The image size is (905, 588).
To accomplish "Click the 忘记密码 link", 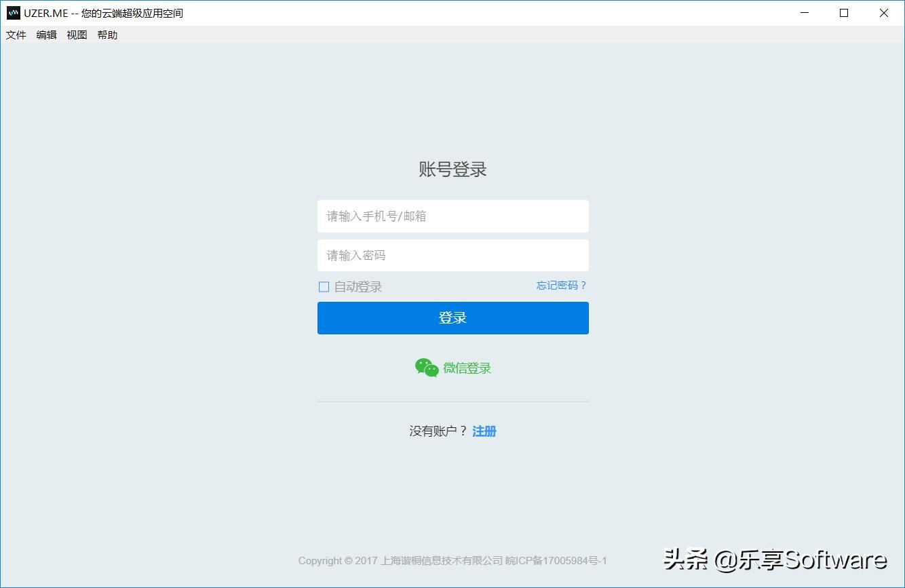I will pos(561,285).
